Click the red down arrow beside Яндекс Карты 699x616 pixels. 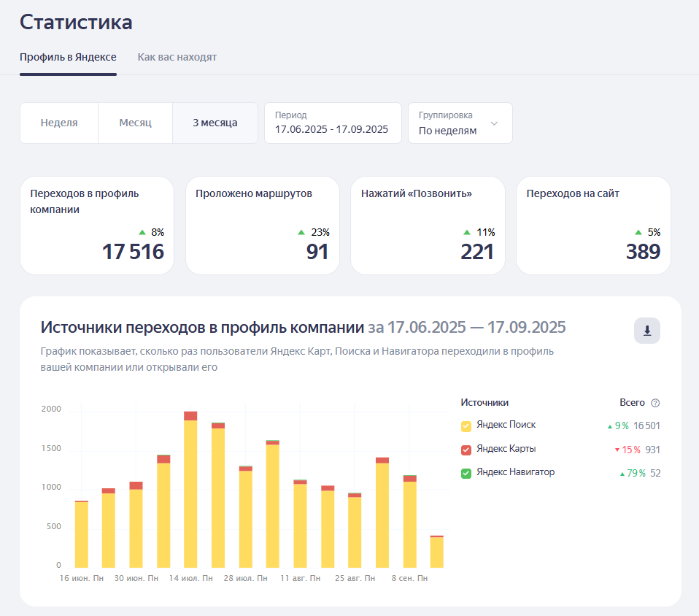coord(617,450)
